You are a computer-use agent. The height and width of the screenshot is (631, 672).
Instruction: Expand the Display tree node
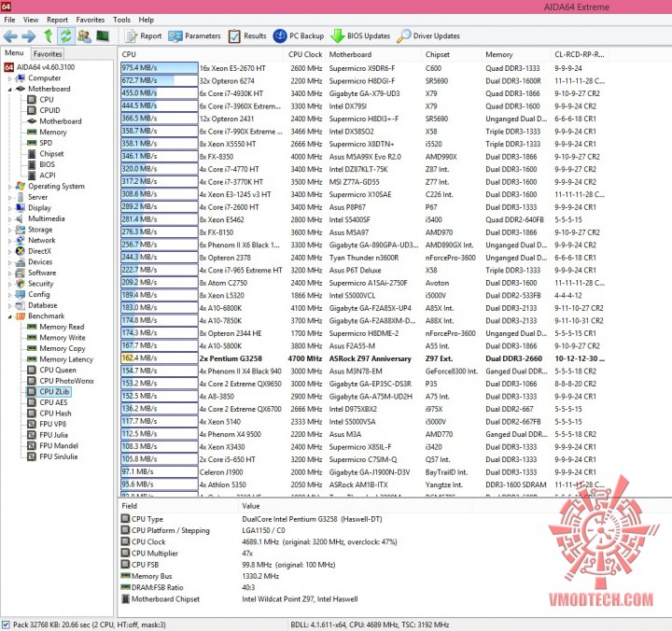tap(10, 208)
